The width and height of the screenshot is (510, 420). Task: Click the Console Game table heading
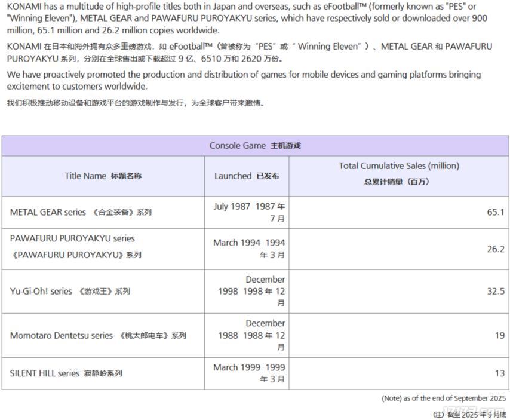[255, 146]
